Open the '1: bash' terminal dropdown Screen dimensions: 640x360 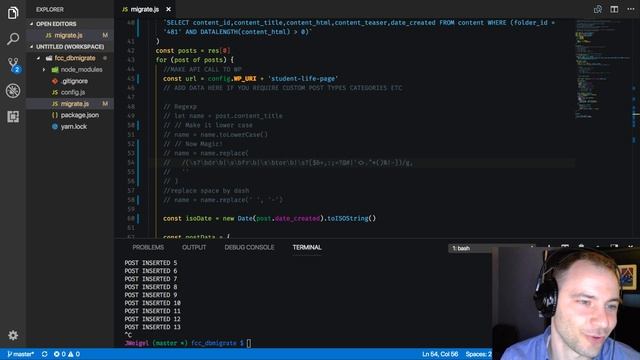click(491, 248)
